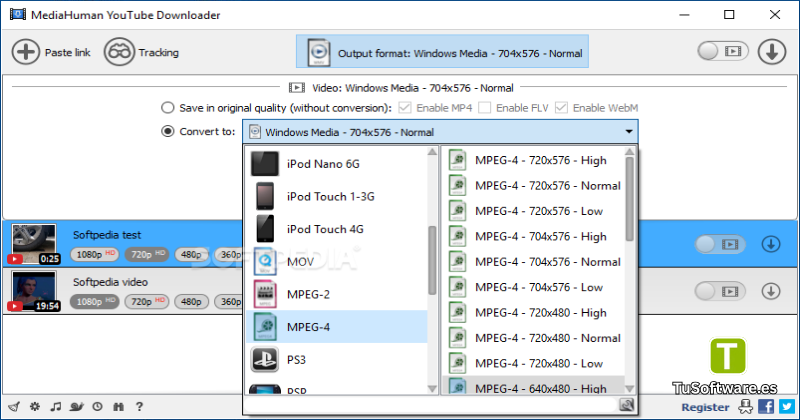
Task: Open the clock history icon
Action: (97, 407)
